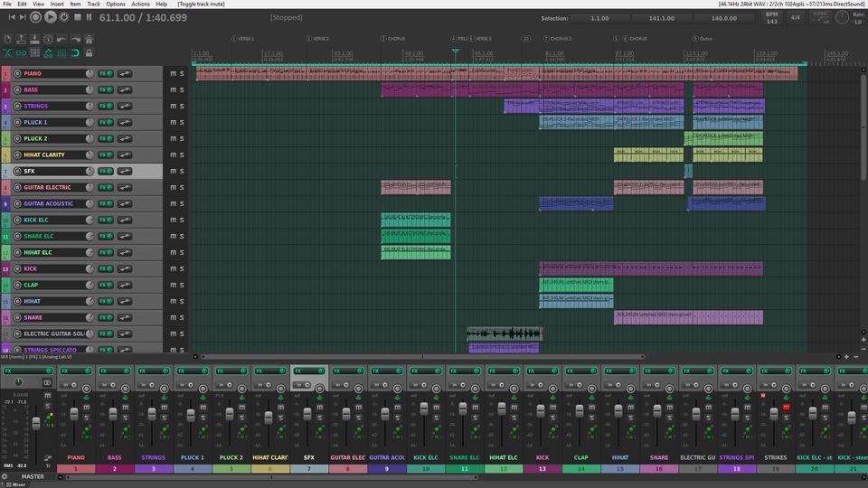Toggle item grouping link icon
The width and height of the screenshot is (868, 488).
pyautogui.click(x=21, y=53)
